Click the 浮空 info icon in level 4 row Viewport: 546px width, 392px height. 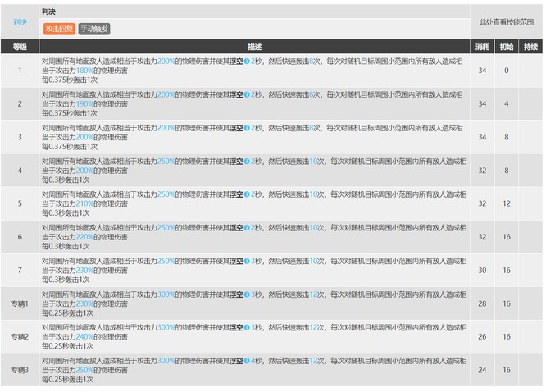point(246,162)
